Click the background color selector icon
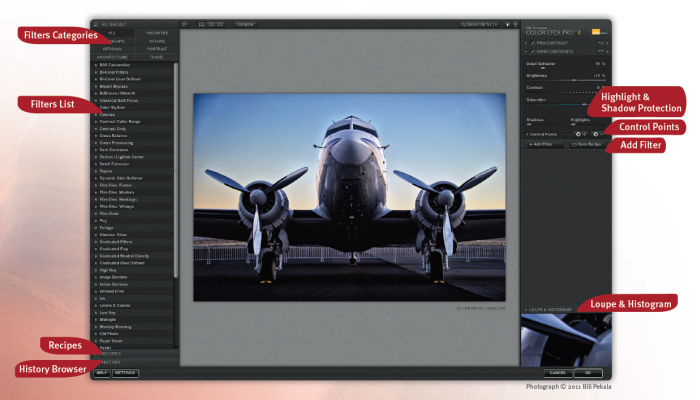 508,25
